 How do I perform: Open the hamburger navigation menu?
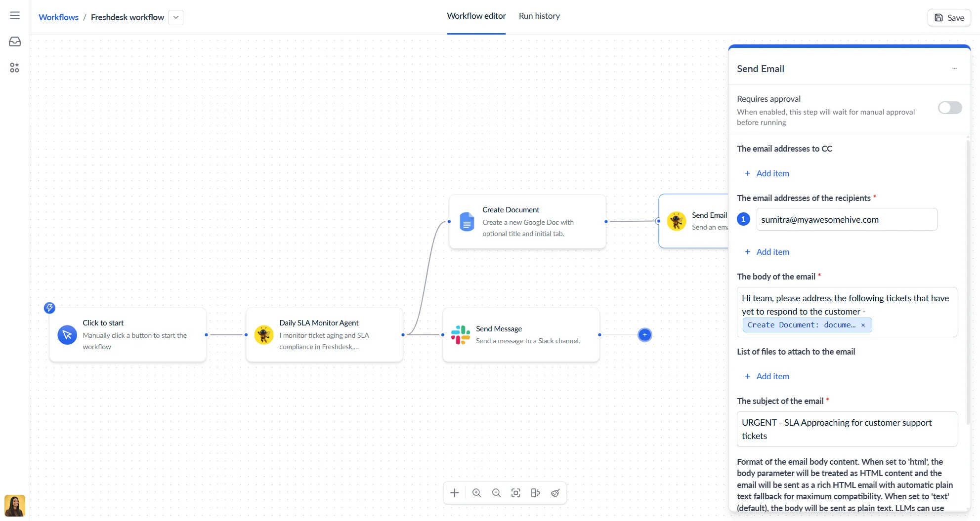point(14,15)
